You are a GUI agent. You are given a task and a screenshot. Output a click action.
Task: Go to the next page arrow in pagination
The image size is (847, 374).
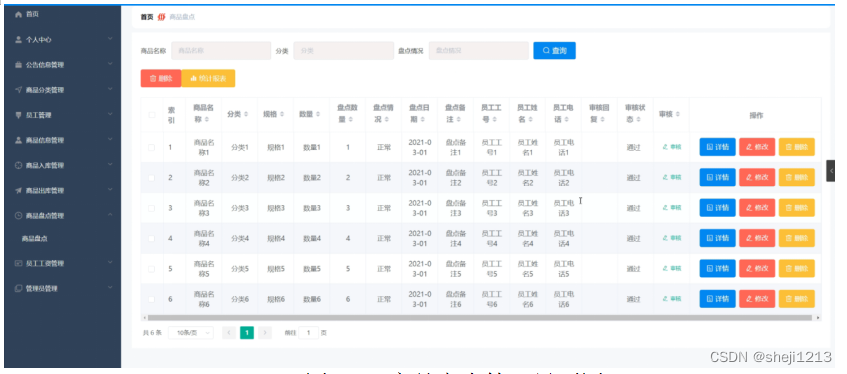point(265,333)
